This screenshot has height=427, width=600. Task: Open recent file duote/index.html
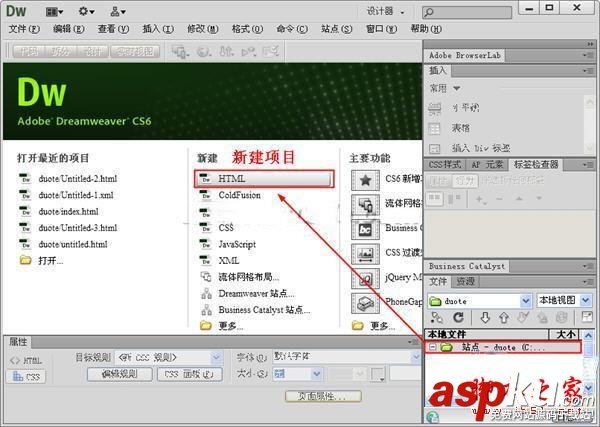pos(68,212)
